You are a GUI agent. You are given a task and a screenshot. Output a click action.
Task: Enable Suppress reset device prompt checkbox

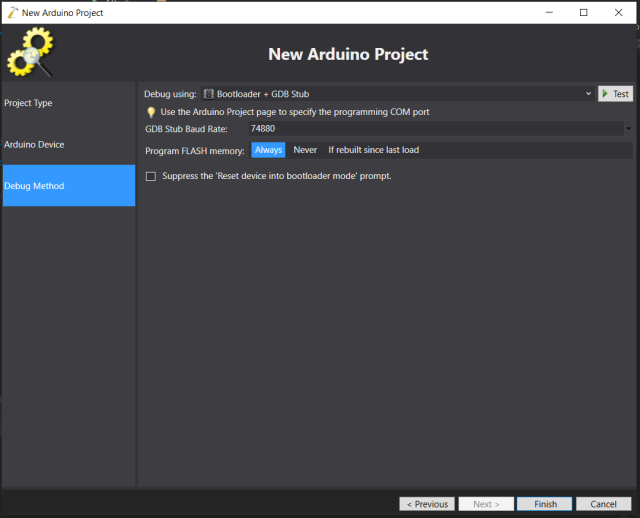tap(151, 176)
